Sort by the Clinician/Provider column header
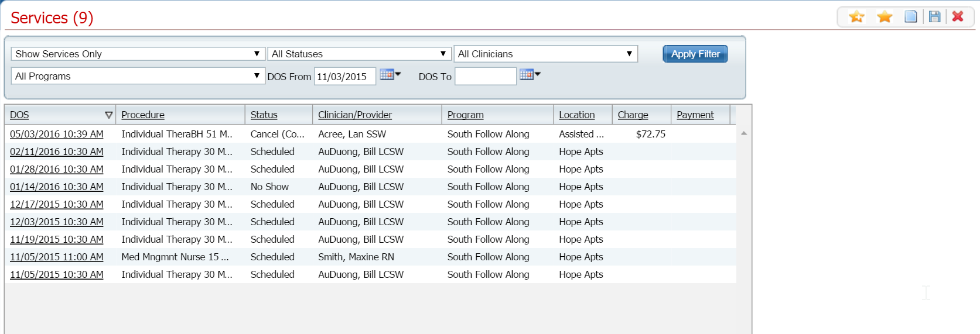 point(355,115)
